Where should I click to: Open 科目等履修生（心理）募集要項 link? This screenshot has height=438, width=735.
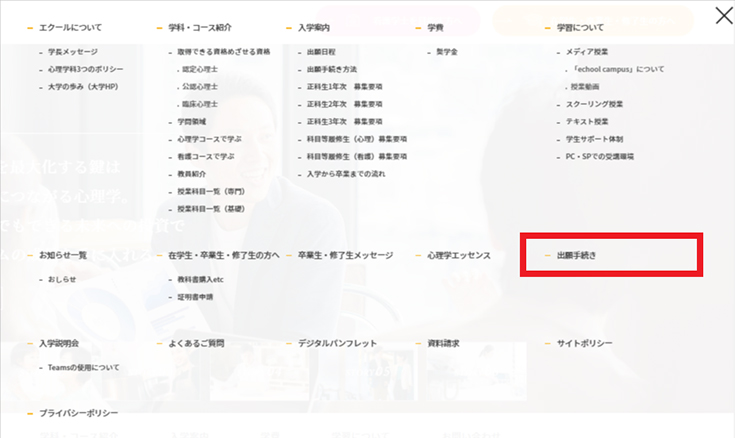pyautogui.click(x=357, y=139)
